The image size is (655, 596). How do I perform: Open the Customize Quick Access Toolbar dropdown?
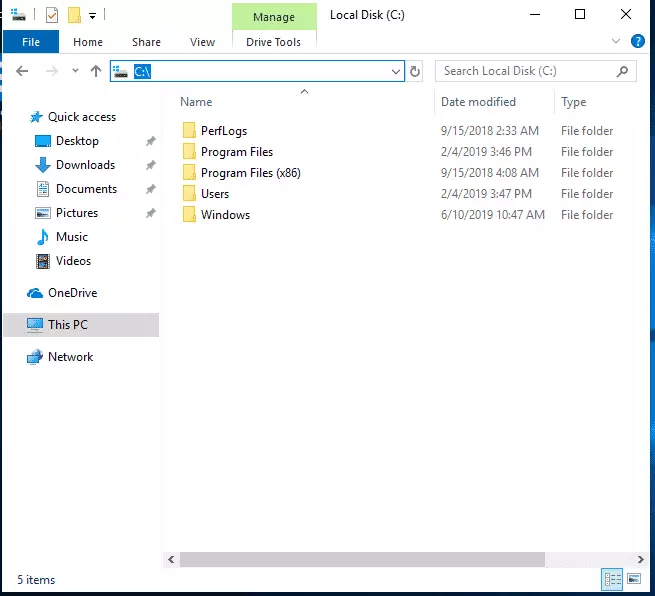[x=92, y=16]
